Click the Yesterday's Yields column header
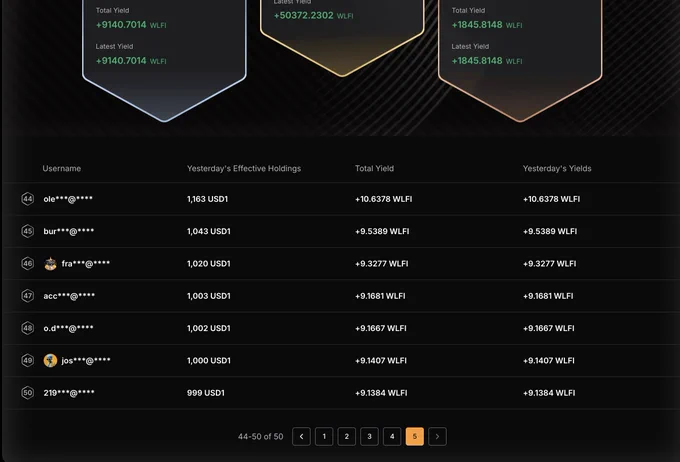The height and width of the screenshot is (462, 680). pos(557,168)
